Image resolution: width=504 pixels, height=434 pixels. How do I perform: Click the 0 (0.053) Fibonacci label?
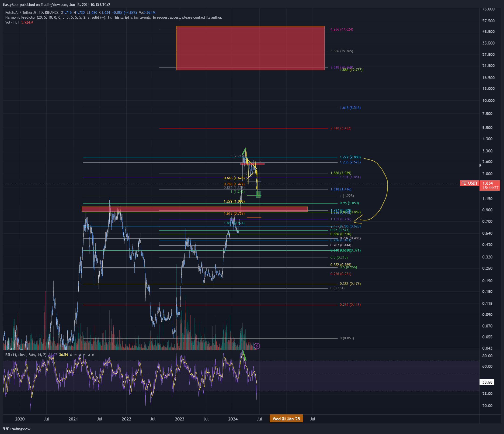pyautogui.click(x=347, y=338)
